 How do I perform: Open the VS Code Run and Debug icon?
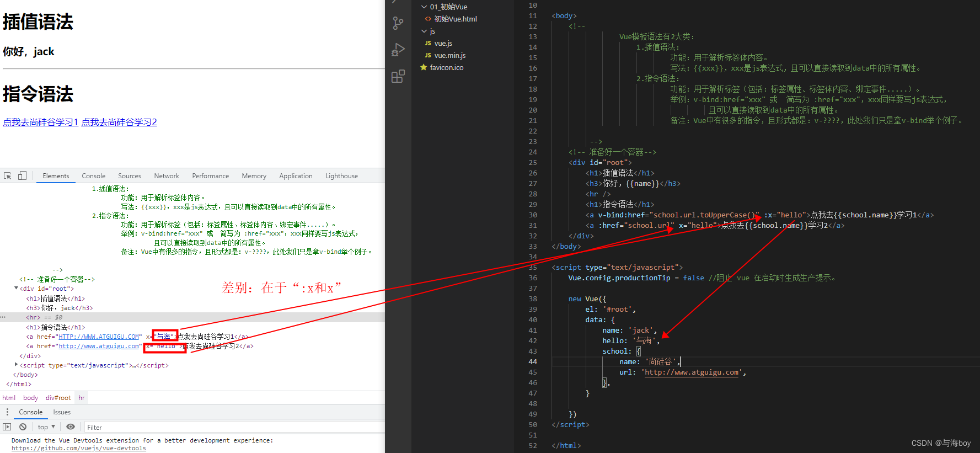398,50
